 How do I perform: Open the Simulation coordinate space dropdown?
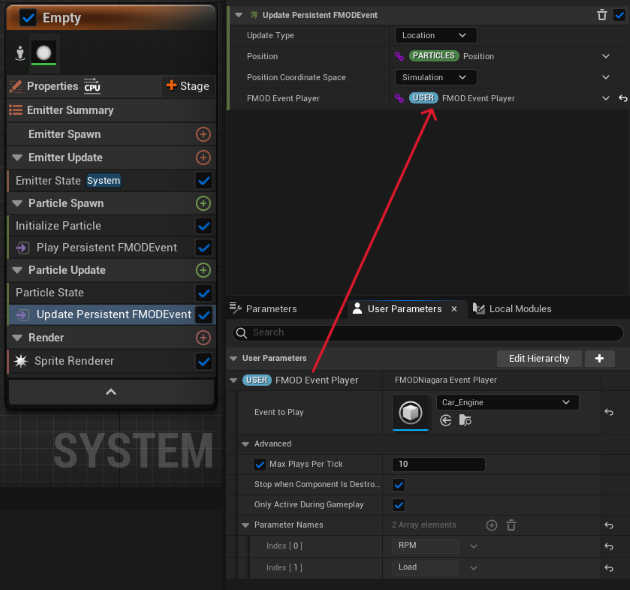(436, 77)
